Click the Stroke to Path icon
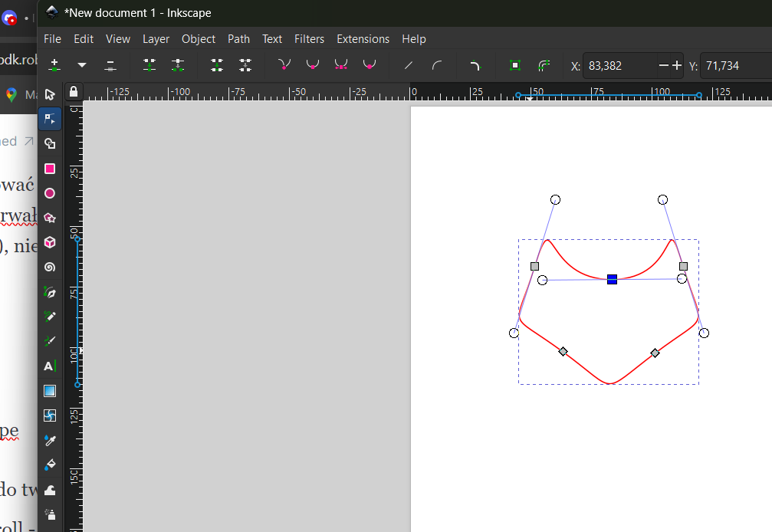The width and height of the screenshot is (772, 532). (544, 65)
